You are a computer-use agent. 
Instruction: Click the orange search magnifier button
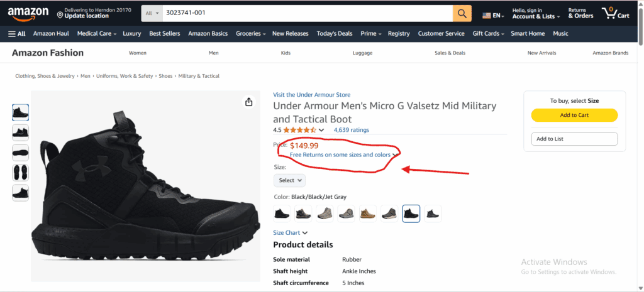pyautogui.click(x=462, y=13)
